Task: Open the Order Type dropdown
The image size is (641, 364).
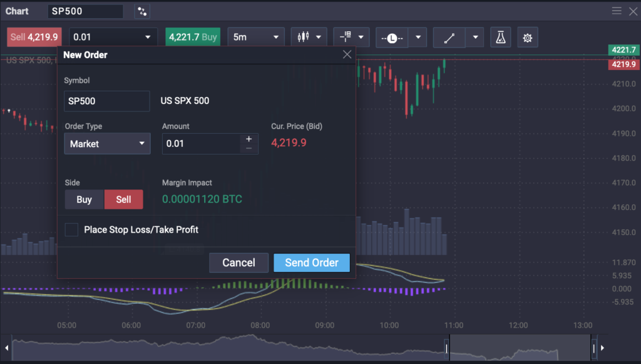Action: 106,143
